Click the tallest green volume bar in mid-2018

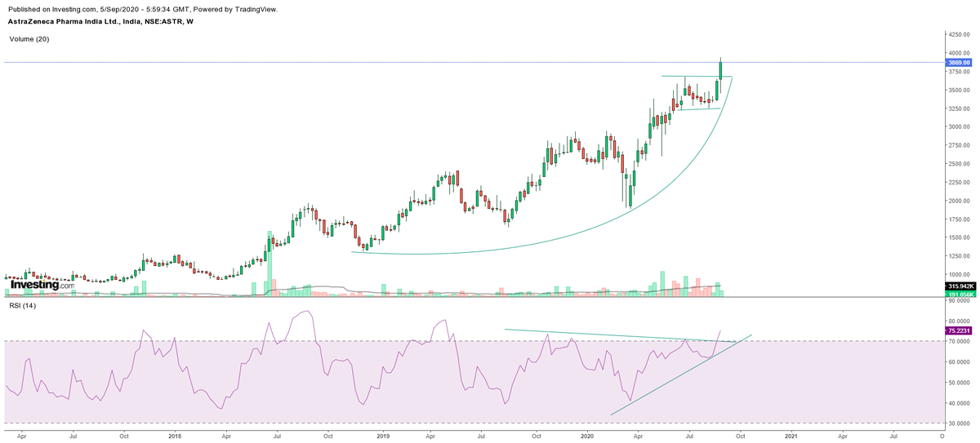pos(269,263)
